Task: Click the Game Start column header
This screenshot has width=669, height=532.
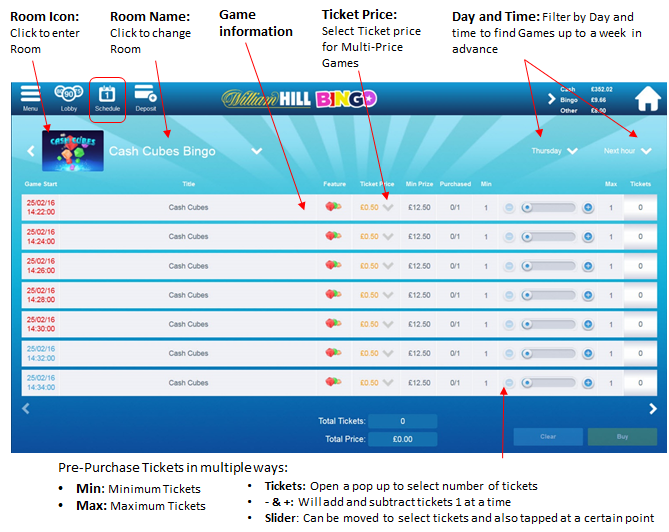Action: (x=41, y=184)
